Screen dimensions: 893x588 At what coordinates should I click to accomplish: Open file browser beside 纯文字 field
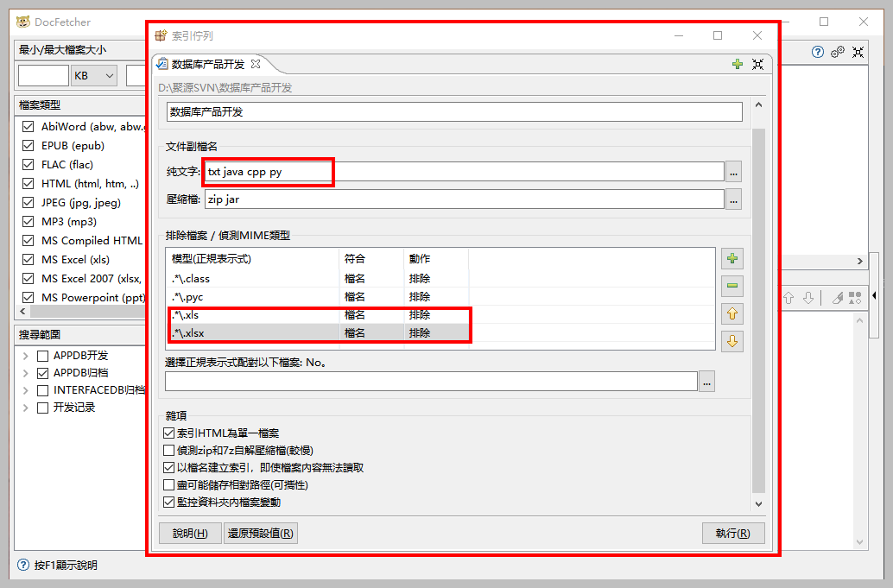731,172
